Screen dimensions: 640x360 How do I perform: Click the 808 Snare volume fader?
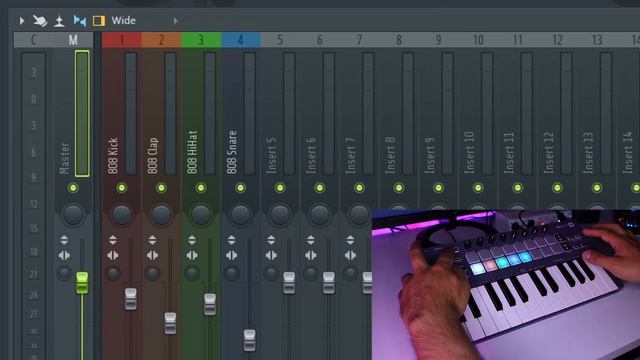tap(249, 340)
